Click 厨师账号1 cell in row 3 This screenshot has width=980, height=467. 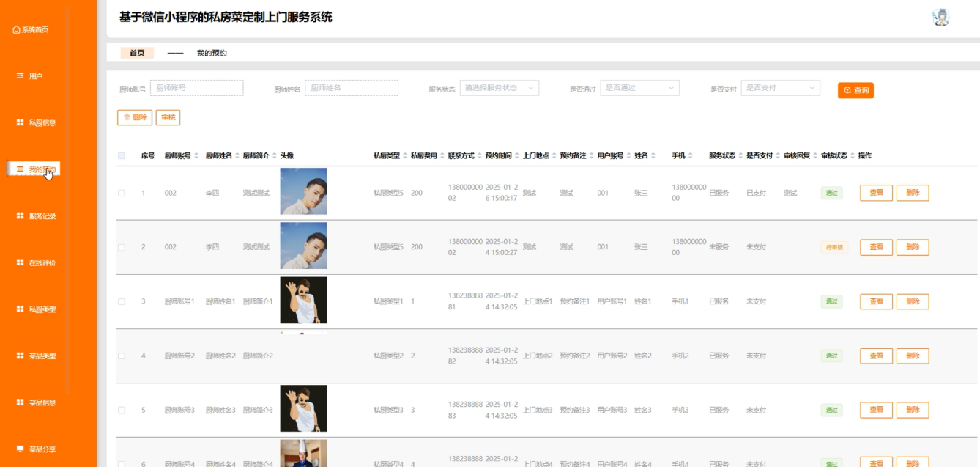coord(179,301)
